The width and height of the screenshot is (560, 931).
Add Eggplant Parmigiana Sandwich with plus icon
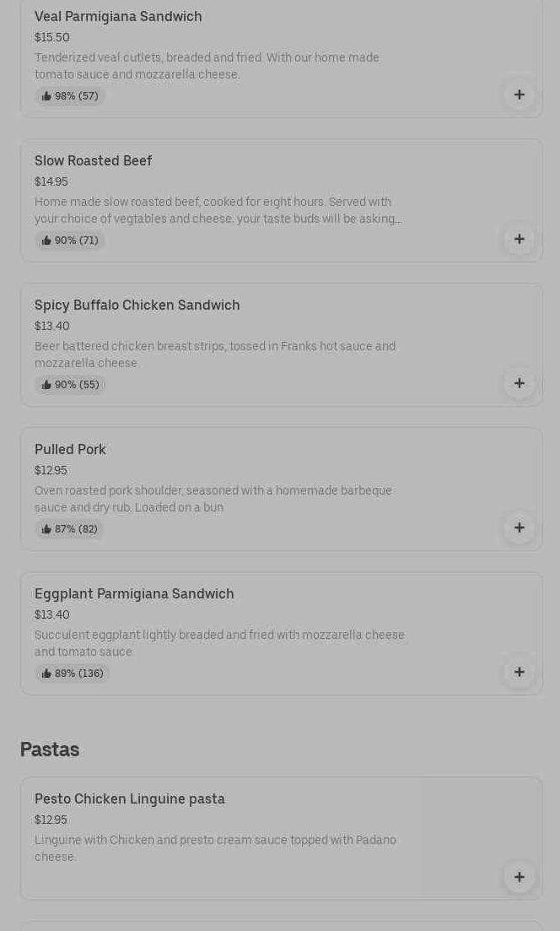click(x=519, y=673)
